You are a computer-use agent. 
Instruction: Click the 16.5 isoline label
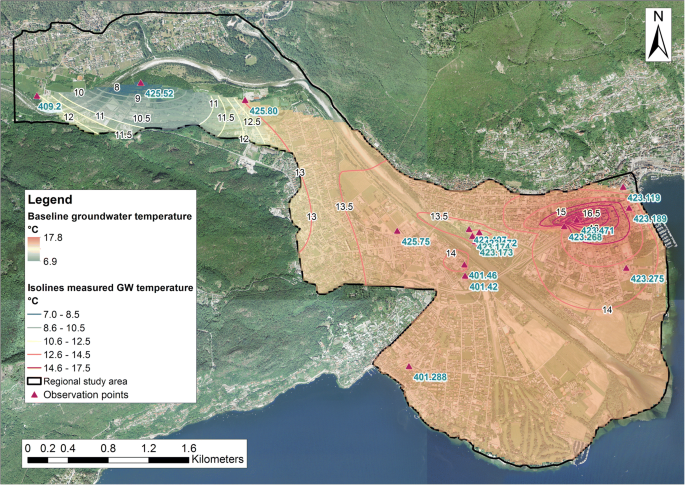[x=591, y=213]
